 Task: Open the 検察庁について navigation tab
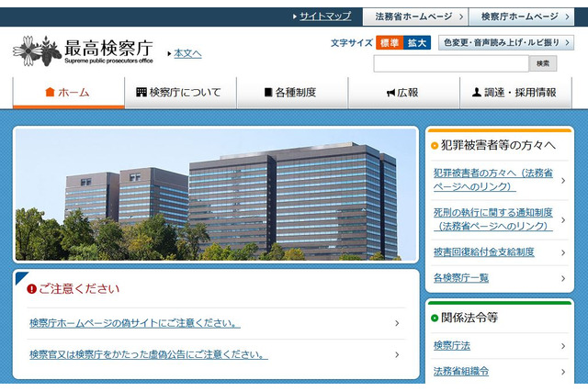(180, 93)
